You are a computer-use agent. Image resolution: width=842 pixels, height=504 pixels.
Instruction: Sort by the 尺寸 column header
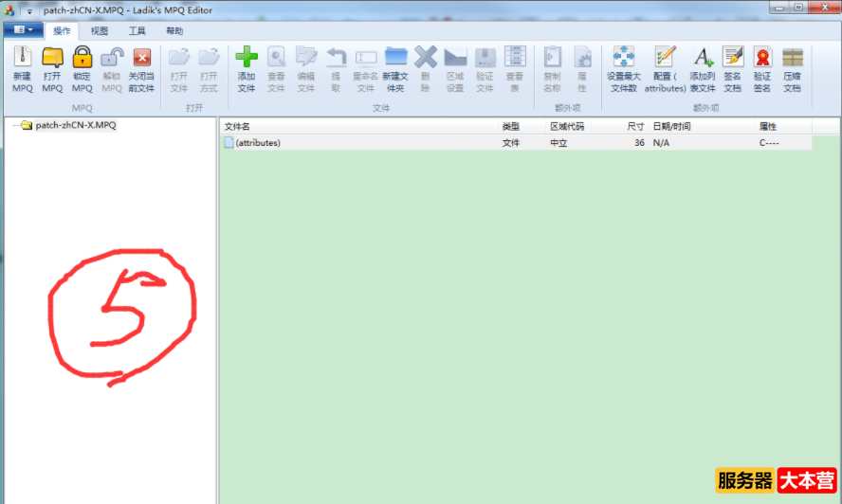(x=620, y=127)
